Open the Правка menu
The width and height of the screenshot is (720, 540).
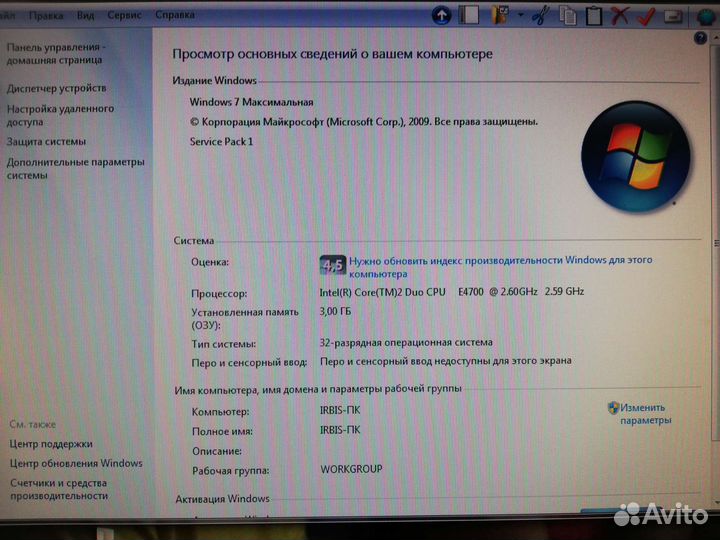(46, 15)
